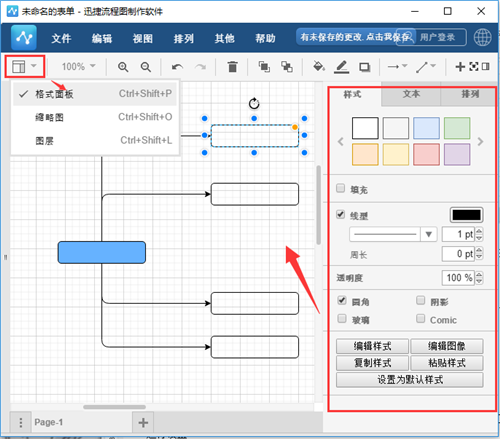Click the 设置为默认样式 button
This screenshot has width=500, height=439.
pos(410,380)
